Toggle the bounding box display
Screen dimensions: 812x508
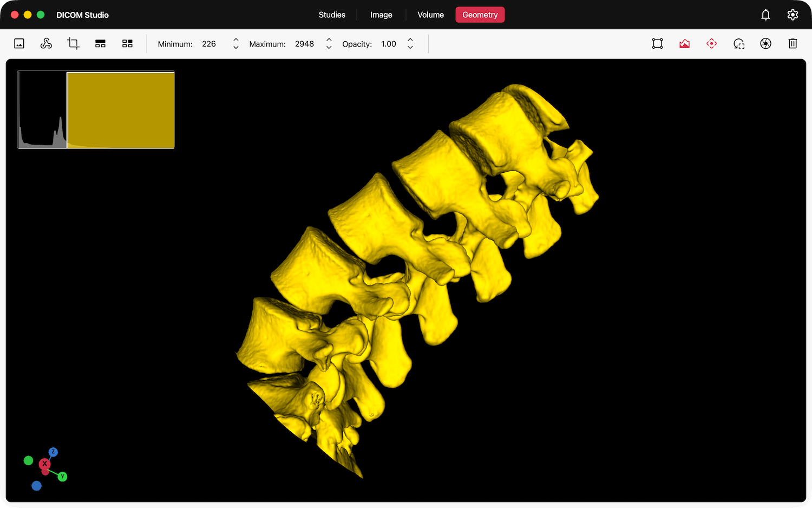click(657, 44)
